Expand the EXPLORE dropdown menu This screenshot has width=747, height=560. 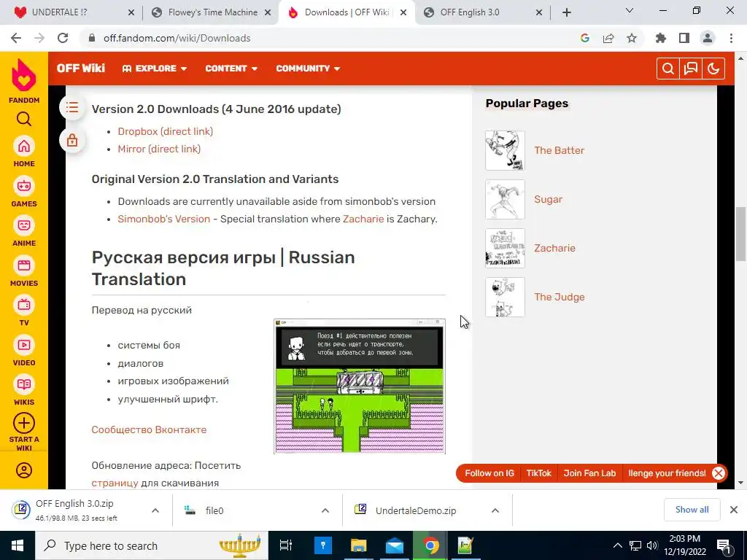(155, 69)
